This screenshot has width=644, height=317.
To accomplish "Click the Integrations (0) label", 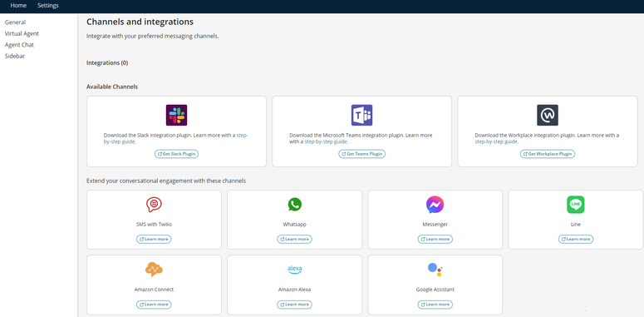I will tap(107, 63).
